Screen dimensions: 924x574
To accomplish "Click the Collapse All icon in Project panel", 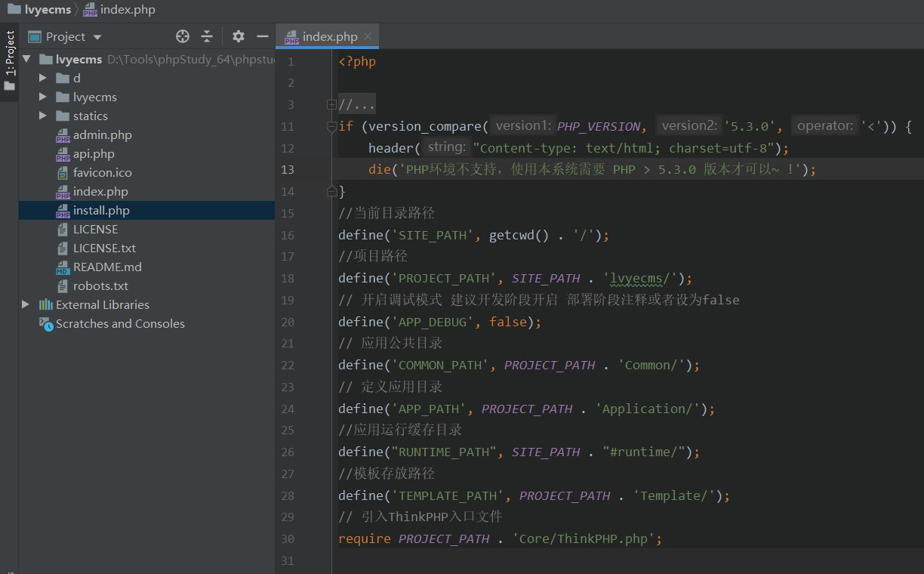I will (x=207, y=36).
